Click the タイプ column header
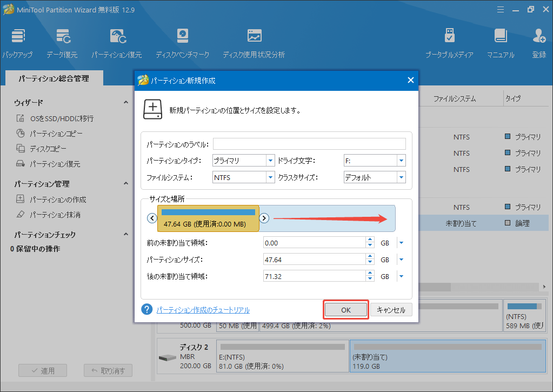The height and width of the screenshot is (392, 553). point(513,99)
